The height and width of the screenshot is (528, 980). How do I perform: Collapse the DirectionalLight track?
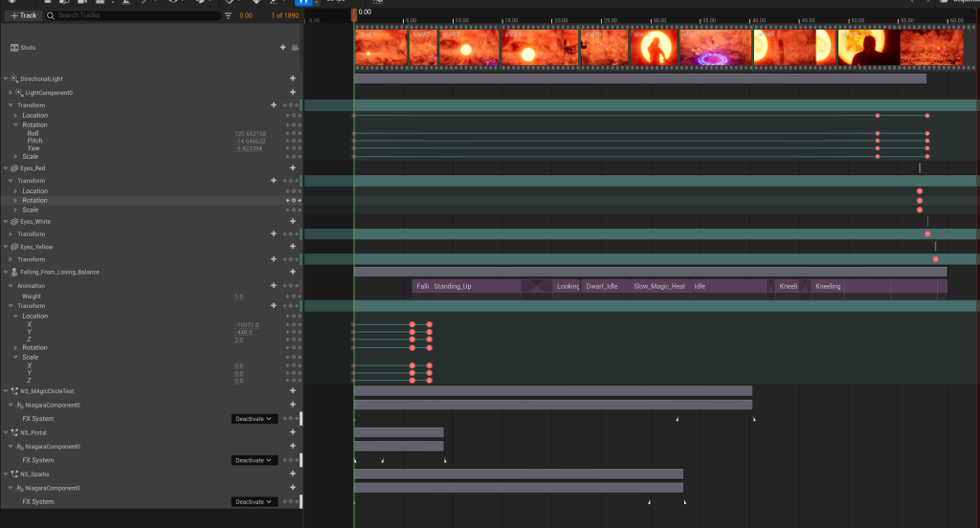pyautogui.click(x=6, y=78)
